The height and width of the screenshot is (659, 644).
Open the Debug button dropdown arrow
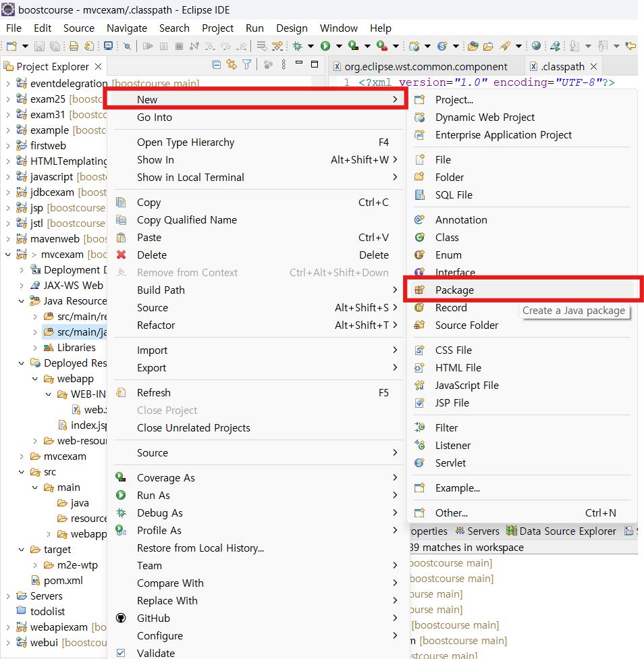point(311,46)
